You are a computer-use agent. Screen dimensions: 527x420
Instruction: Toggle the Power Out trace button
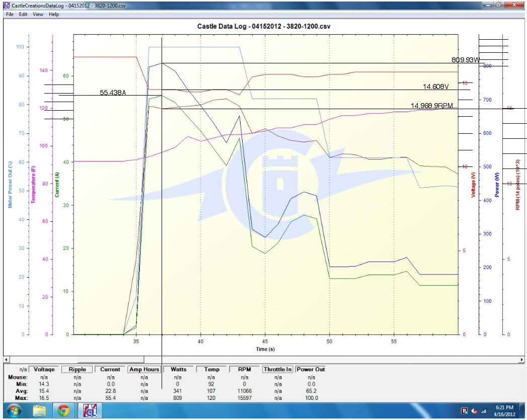pyautogui.click(x=311, y=369)
